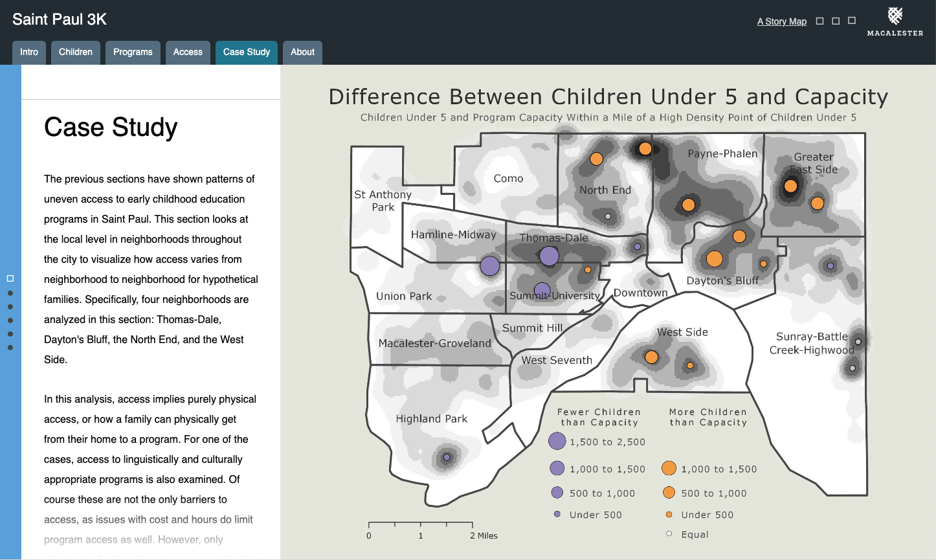Go to the Access tab
The height and width of the screenshot is (560, 936).
pyautogui.click(x=188, y=52)
